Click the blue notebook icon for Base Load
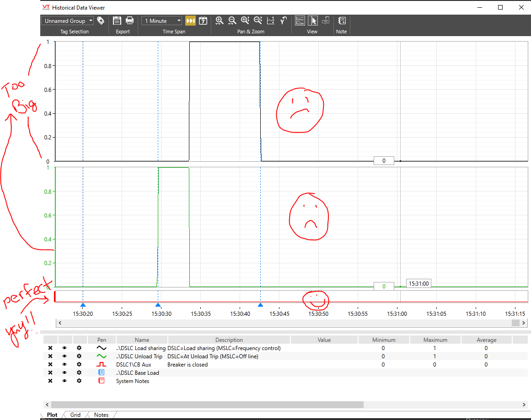 coord(101,372)
